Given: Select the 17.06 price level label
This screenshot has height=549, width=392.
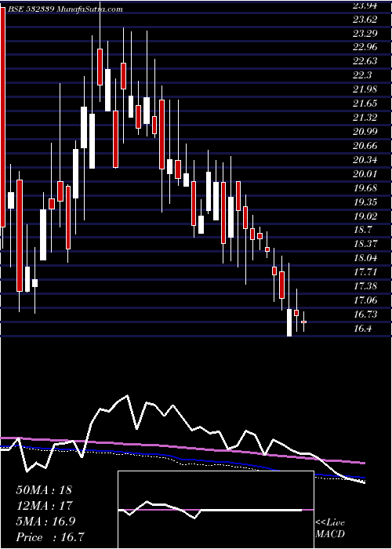Looking at the screenshot, I should click(x=365, y=300).
